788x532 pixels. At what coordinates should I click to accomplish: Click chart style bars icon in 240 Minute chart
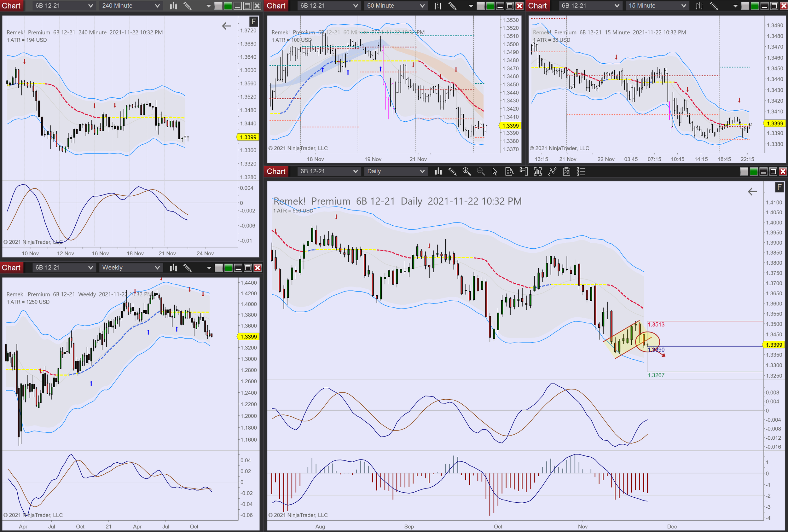(174, 6)
